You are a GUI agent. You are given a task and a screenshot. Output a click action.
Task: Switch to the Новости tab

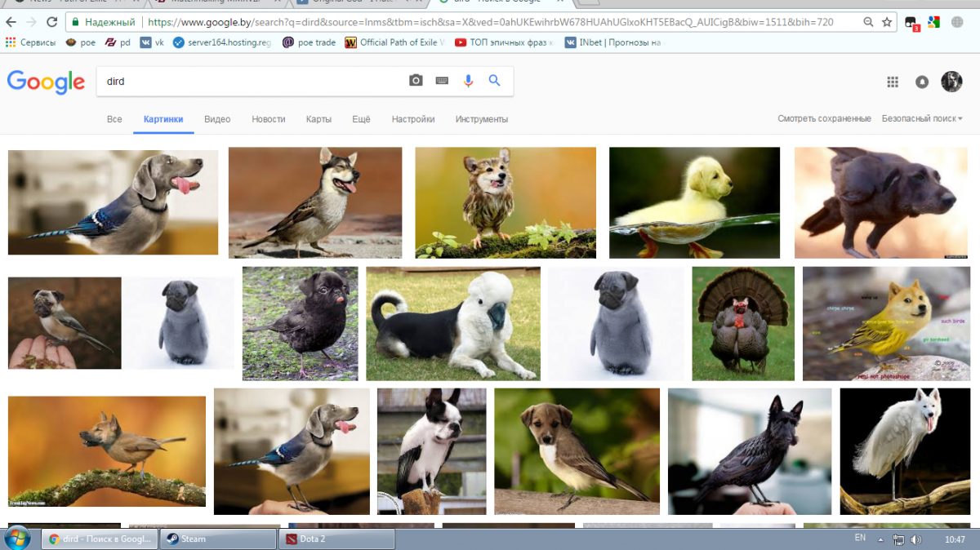click(x=268, y=119)
